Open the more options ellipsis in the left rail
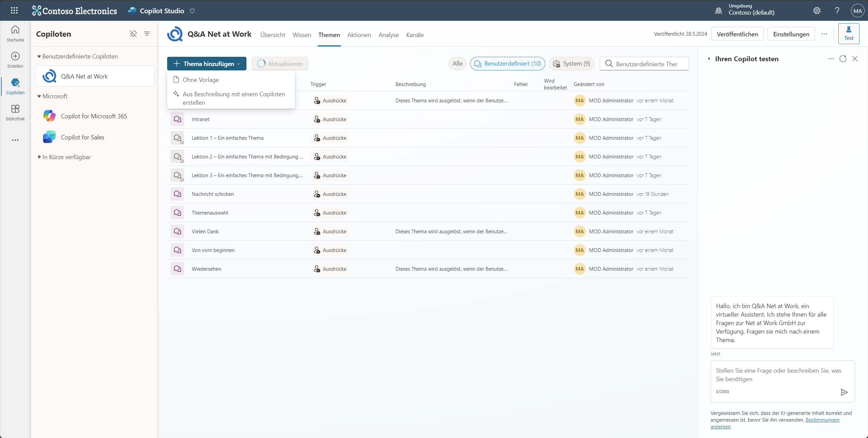 [15, 140]
